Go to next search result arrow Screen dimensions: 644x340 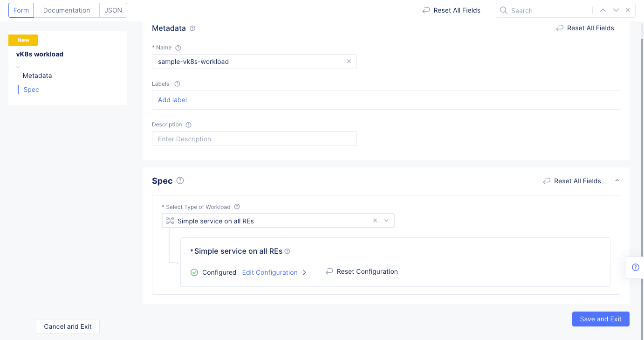coord(616,10)
